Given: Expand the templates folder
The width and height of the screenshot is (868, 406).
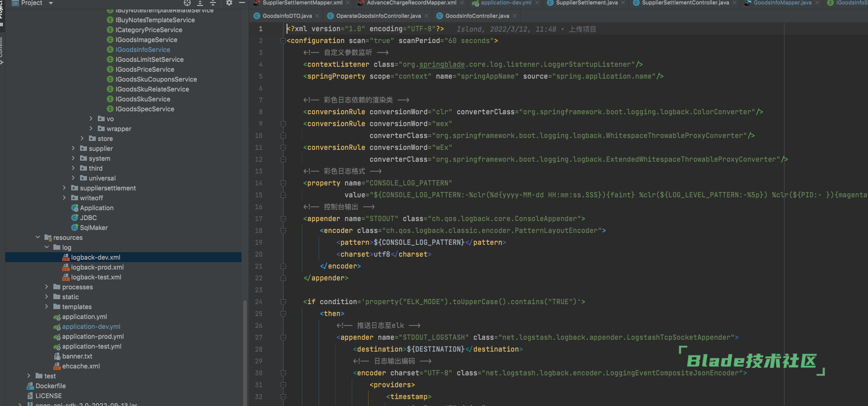Looking at the screenshot, I should [x=46, y=307].
